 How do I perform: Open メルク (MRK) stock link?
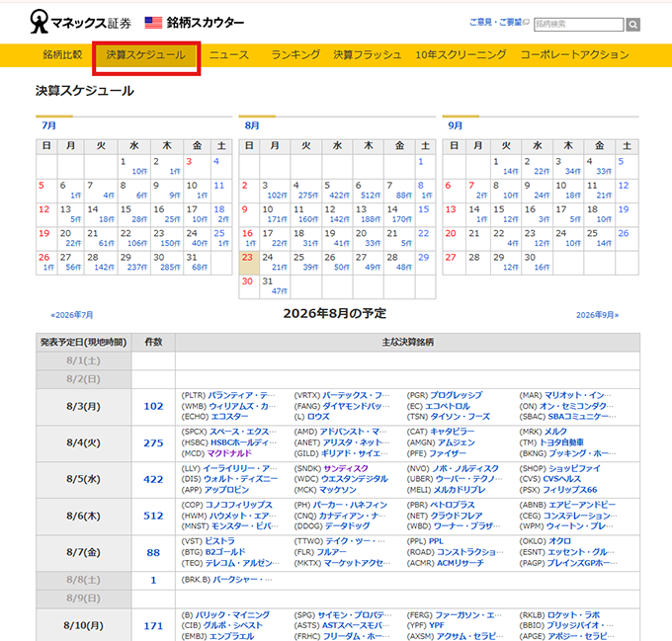(555, 432)
